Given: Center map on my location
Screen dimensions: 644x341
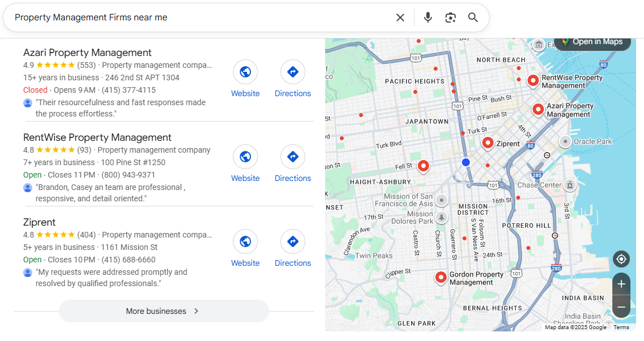Looking at the screenshot, I should [621, 259].
